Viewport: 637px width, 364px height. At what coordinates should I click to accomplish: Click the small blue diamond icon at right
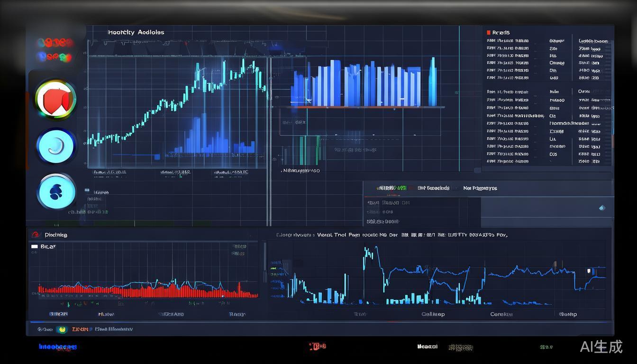[x=602, y=208]
